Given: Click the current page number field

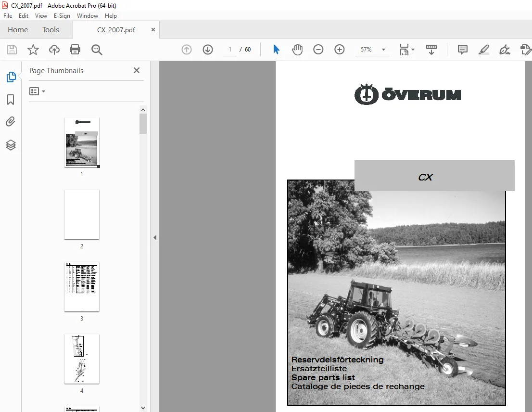Looking at the screenshot, I should tap(230, 50).
